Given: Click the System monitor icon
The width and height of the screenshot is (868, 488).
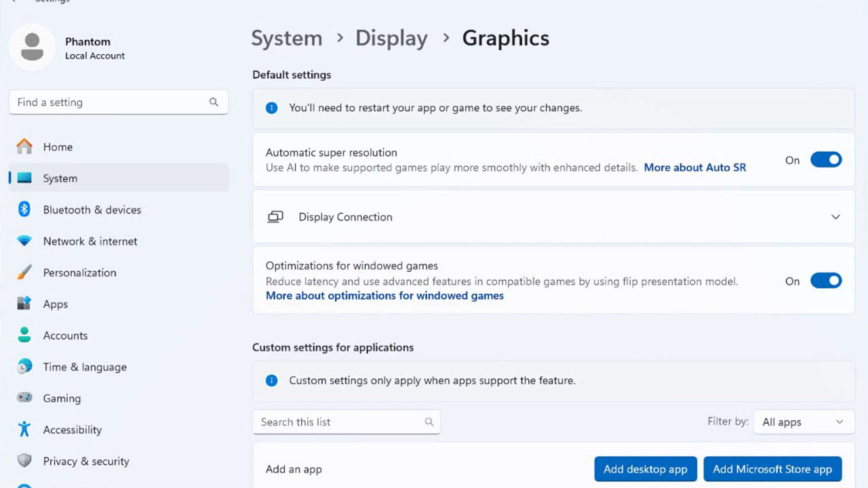Looking at the screenshot, I should [x=24, y=178].
